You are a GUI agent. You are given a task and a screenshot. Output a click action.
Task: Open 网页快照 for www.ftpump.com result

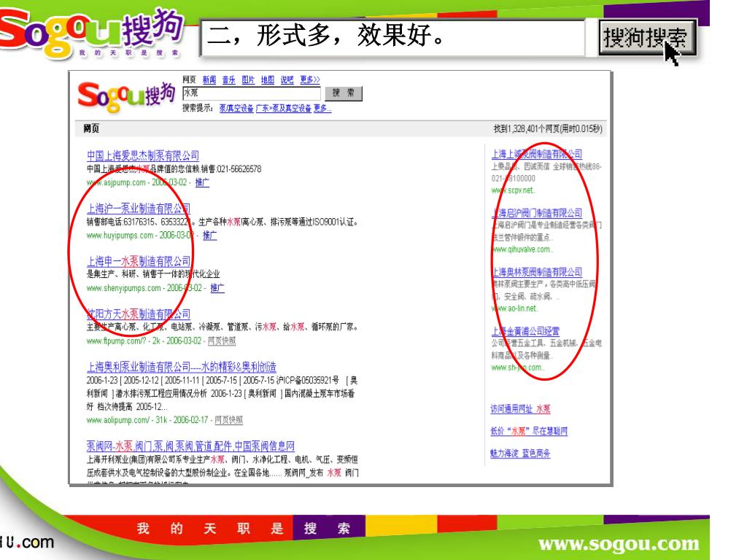point(222,341)
